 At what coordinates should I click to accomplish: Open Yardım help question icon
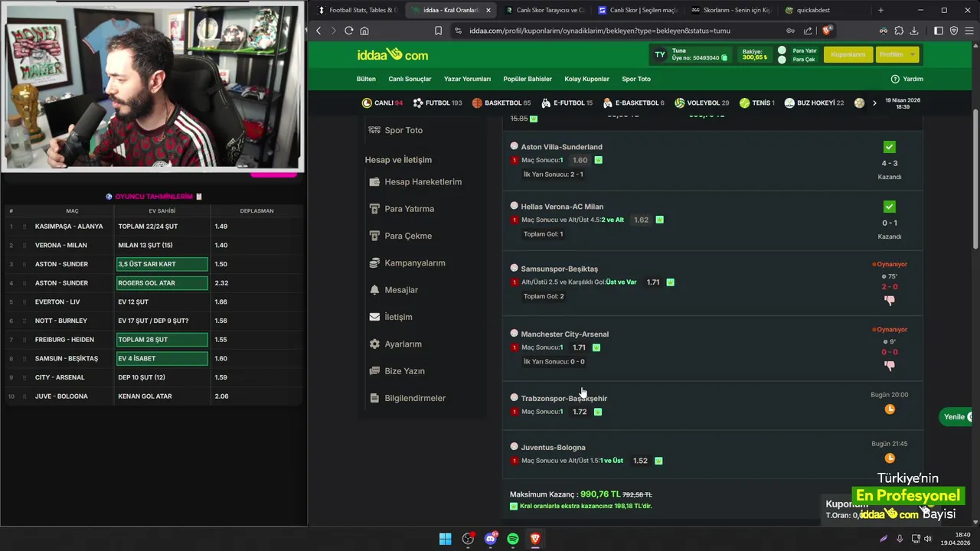pyautogui.click(x=895, y=79)
